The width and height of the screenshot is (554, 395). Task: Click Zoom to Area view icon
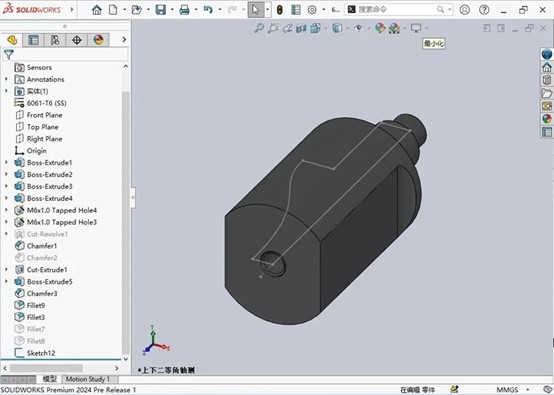pos(273,28)
